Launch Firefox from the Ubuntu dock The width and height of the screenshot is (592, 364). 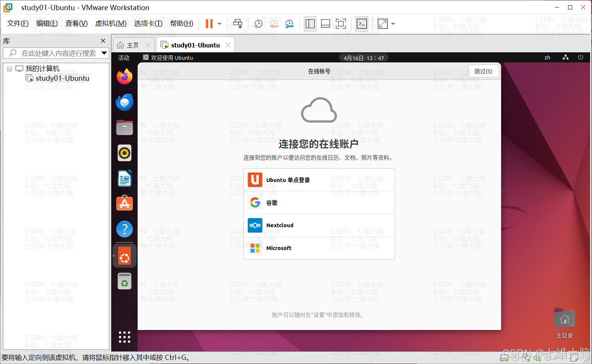(125, 77)
